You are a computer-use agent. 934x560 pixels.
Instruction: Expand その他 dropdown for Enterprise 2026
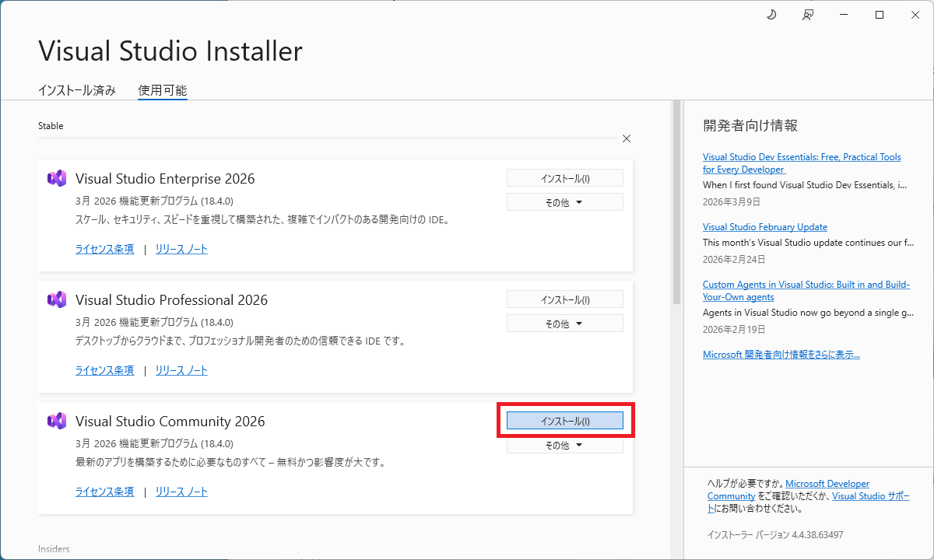coord(564,202)
